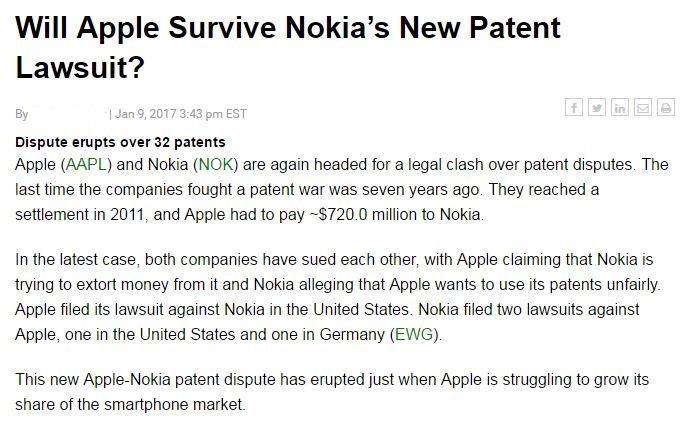This screenshot has height=430, width=684.
Task: Click the article headline about Nokia's lawsuit
Action: click(288, 47)
